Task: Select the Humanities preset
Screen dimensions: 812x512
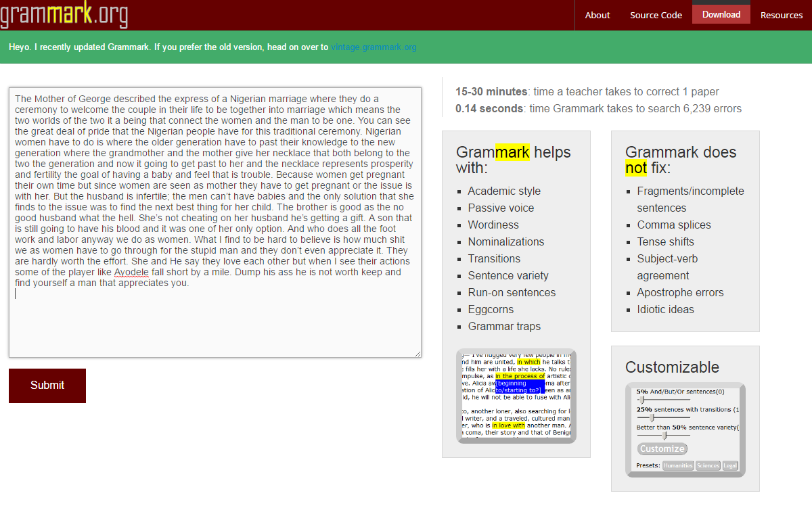Action: click(x=678, y=466)
